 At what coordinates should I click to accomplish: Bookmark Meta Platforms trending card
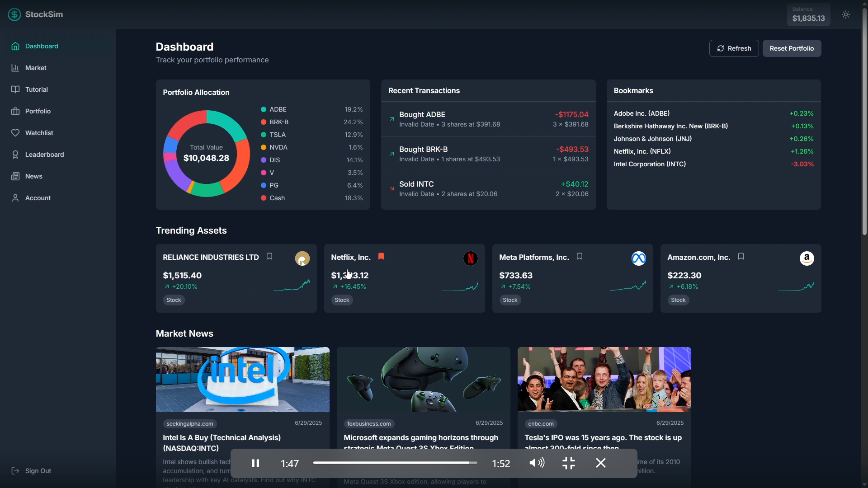(580, 257)
